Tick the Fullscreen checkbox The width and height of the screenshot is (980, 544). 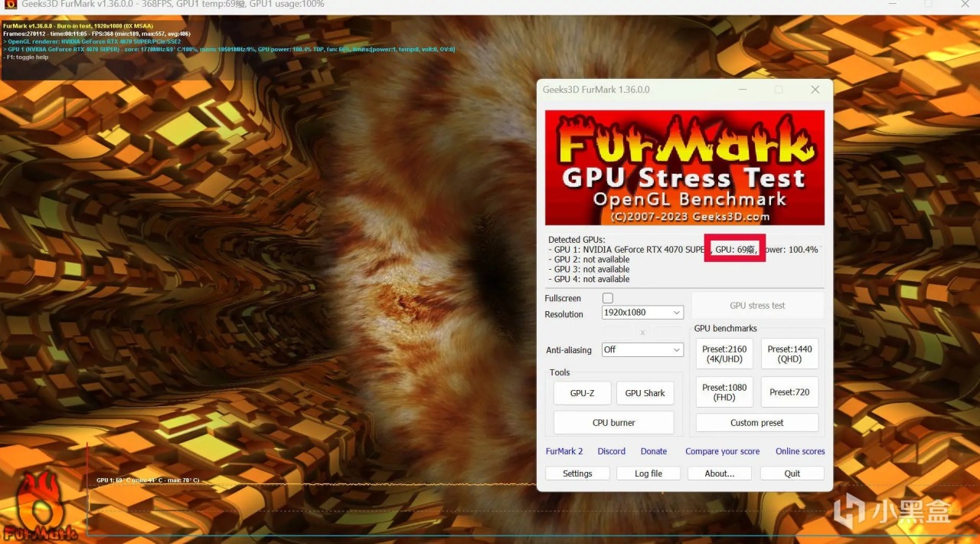tap(608, 298)
